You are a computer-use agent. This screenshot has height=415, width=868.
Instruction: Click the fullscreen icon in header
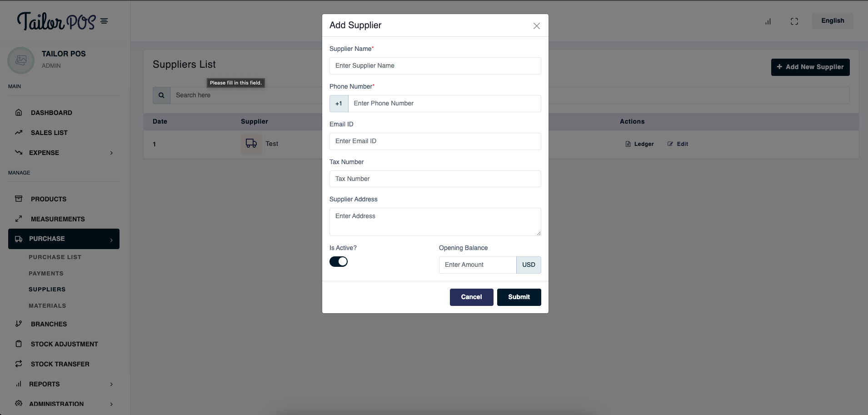pos(794,21)
